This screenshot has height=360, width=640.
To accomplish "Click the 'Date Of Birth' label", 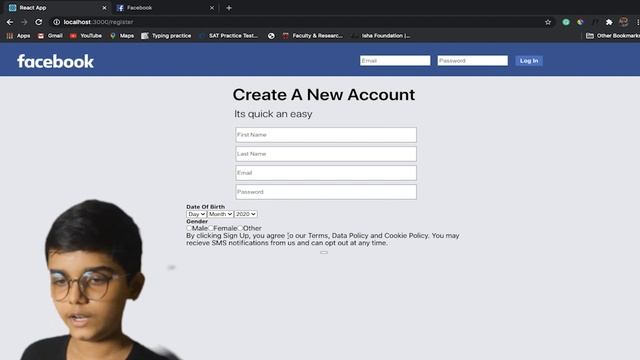I will pyautogui.click(x=205, y=207).
